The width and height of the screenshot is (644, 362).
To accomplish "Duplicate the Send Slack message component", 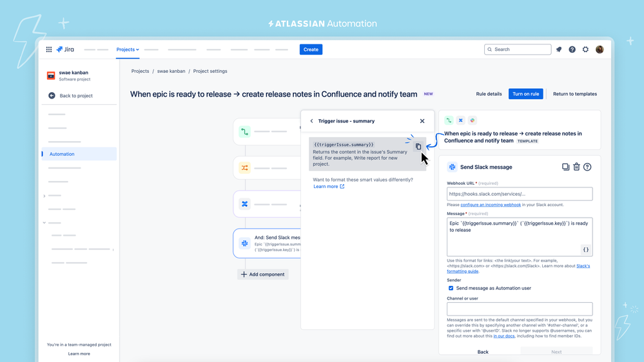I will point(565,167).
